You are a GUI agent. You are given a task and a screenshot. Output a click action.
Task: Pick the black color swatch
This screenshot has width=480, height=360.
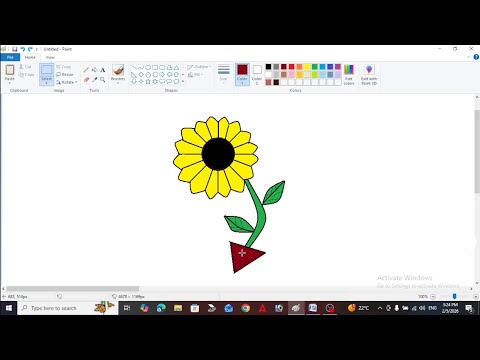(x=268, y=67)
